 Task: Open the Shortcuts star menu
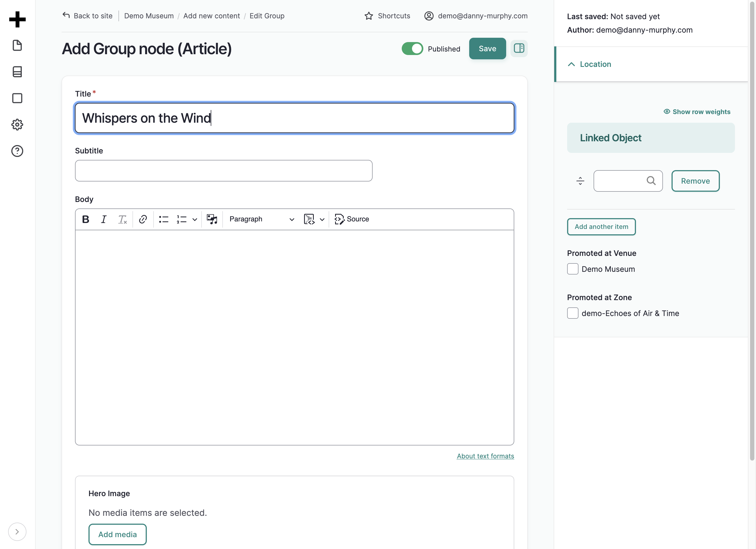[387, 16]
